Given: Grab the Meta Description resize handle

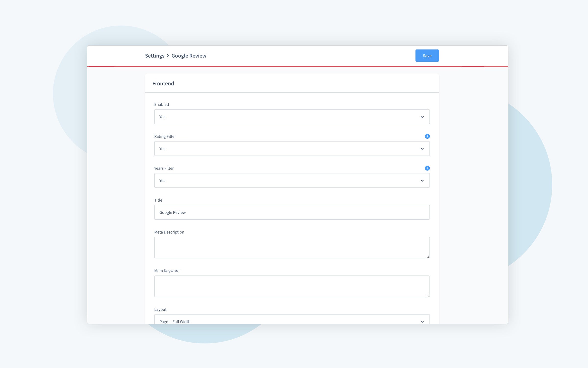Looking at the screenshot, I should pos(428,256).
